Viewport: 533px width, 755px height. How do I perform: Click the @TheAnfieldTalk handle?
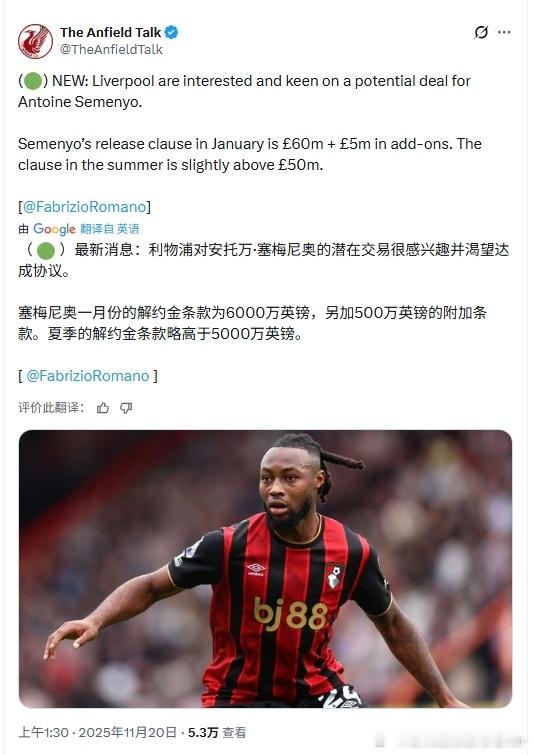[x=111, y=49]
